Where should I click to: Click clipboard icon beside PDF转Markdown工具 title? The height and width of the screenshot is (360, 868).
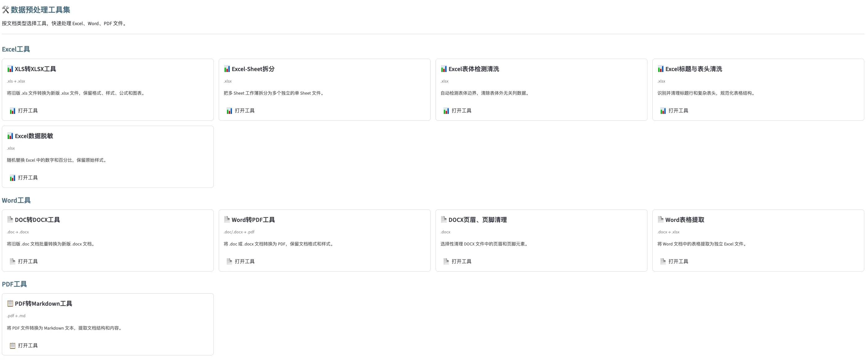click(x=10, y=304)
